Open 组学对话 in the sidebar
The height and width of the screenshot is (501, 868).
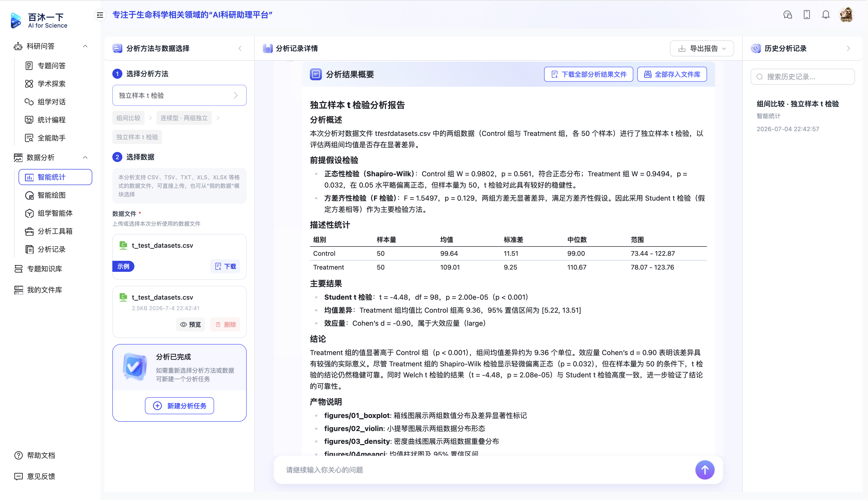coord(51,102)
